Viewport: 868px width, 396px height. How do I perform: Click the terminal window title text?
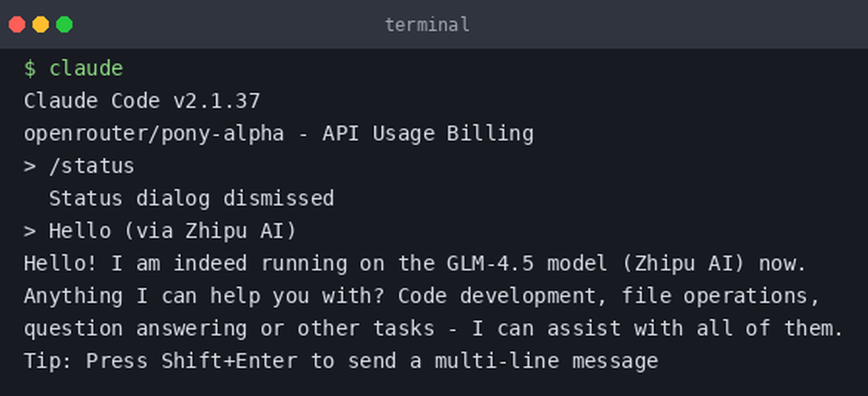(x=427, y=24)
